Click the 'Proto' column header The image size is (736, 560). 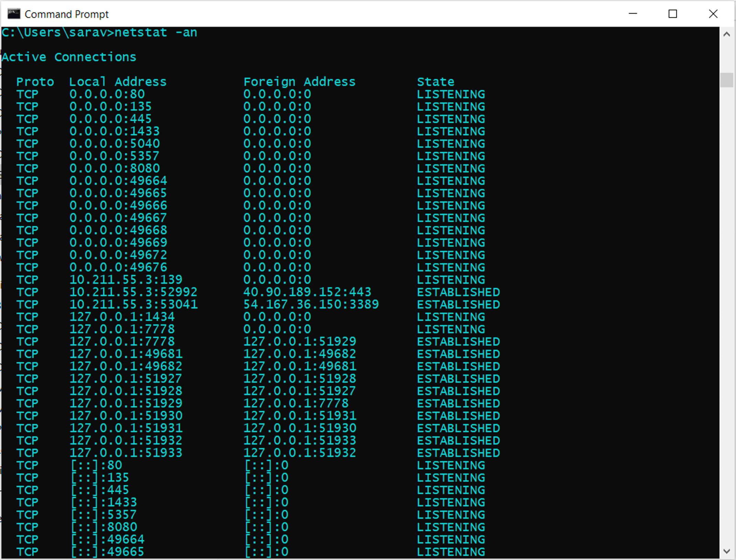[35, 82]
